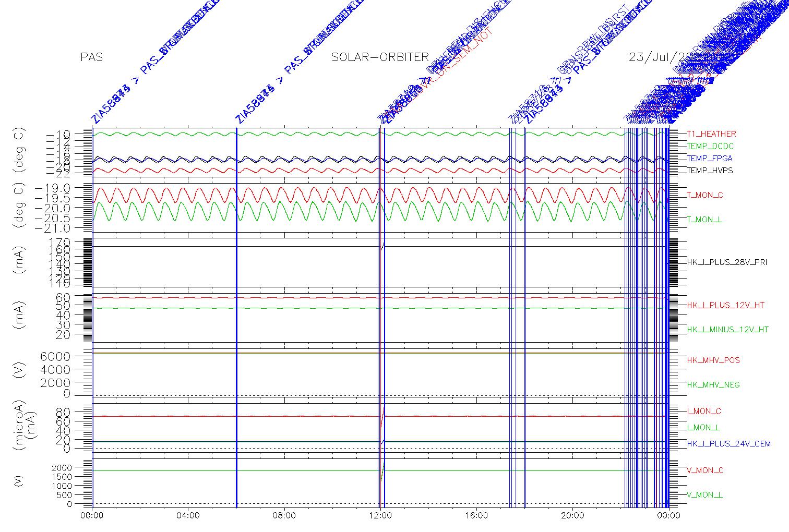Click the leftmost 00:00 time axis label
789x532 pixels.
92,516
